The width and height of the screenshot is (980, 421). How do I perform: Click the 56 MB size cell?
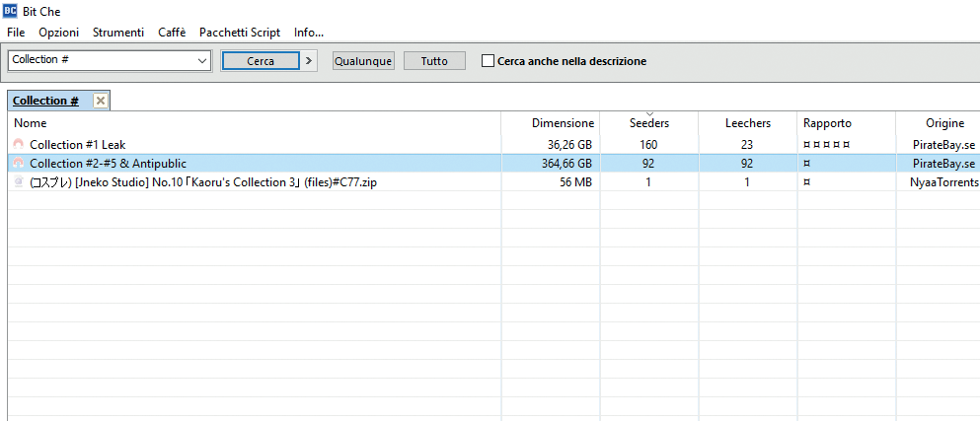577,182
